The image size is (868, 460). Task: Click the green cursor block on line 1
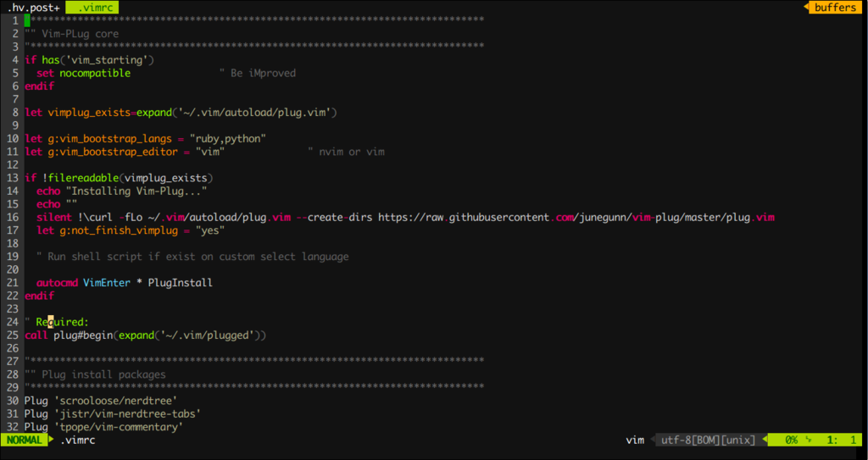coord(27,20)
